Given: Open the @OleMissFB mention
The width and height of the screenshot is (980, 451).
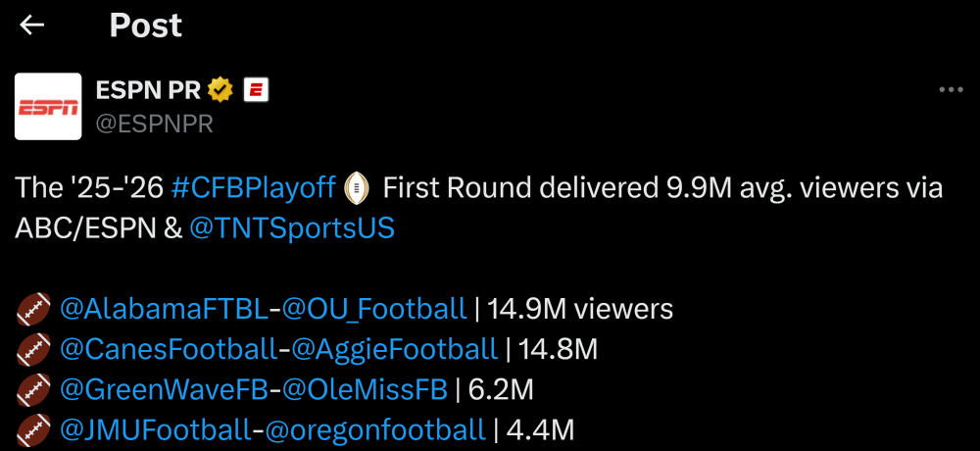Looking at the screenshot, I should tap(365, 389).
